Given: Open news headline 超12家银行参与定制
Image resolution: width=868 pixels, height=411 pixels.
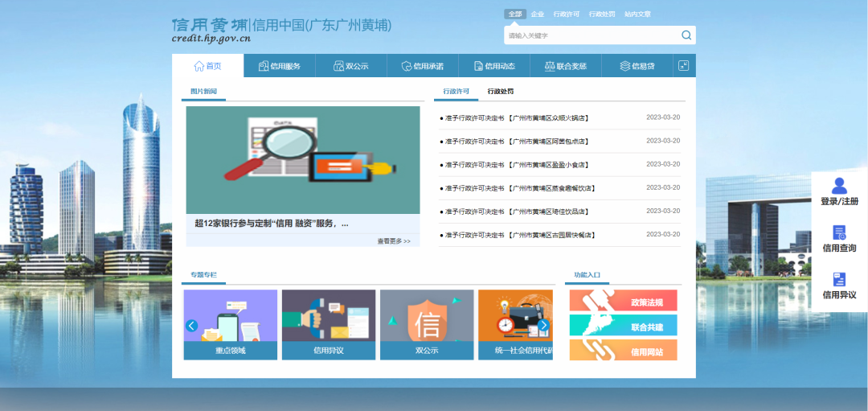Looking at the screenshot, I should pyautogui.click(x=272, y=224).
